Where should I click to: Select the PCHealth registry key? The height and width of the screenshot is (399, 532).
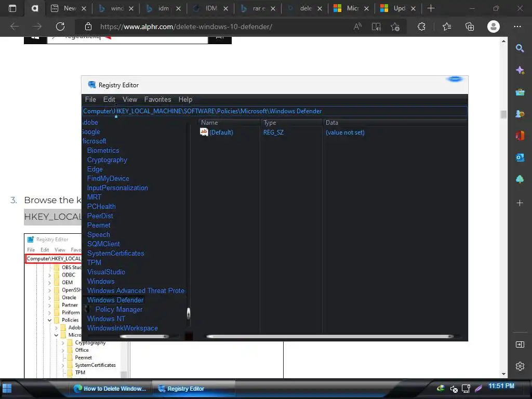pyautogui.click(x=101, y=206)
